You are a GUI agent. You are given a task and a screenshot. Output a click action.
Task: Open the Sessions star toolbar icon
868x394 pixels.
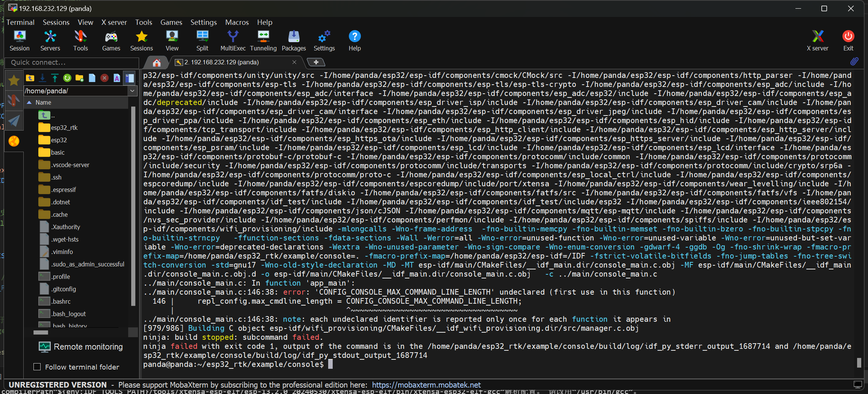(141, 41)
